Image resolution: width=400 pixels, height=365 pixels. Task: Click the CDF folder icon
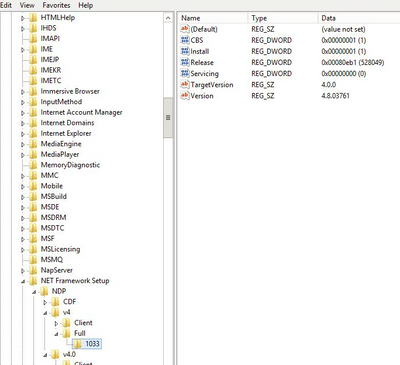(55, 302)
